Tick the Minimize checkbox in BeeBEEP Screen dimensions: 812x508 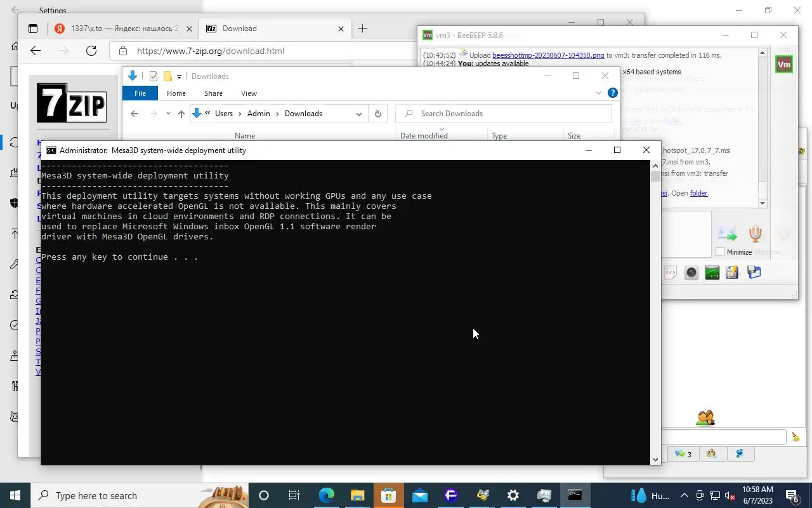[x=720, y=252]
